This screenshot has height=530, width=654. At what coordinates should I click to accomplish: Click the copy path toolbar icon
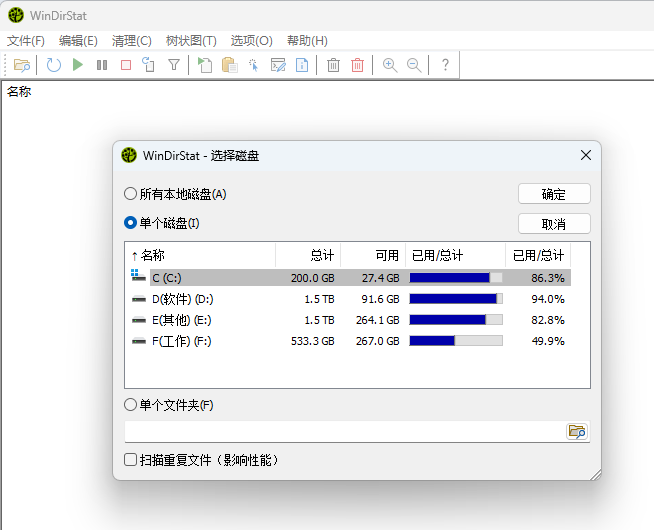[x=205, y=65]
